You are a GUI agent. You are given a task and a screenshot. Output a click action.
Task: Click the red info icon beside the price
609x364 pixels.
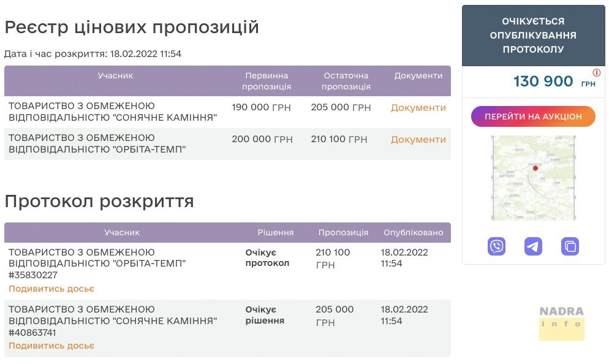coord(597,72)
